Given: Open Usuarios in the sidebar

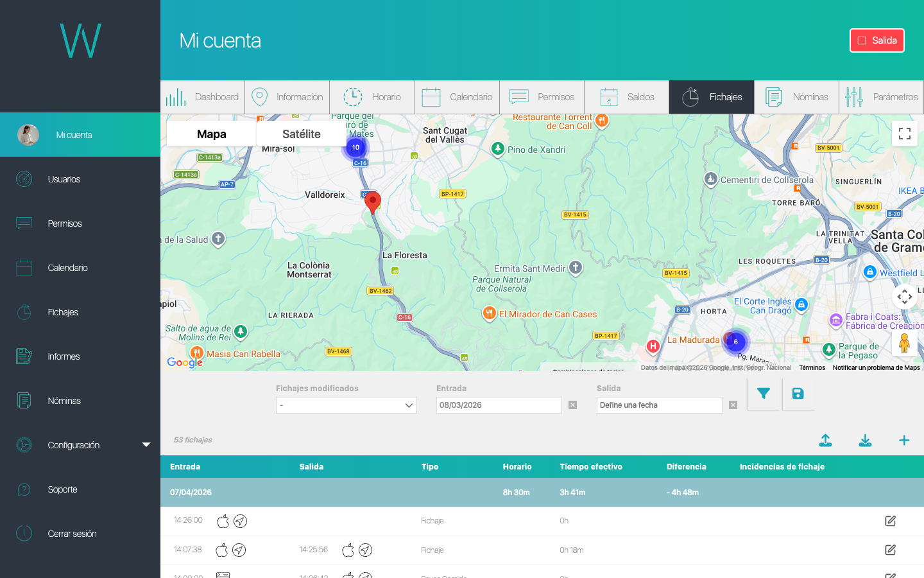Looking at the screenshot, I should (80, 179).
